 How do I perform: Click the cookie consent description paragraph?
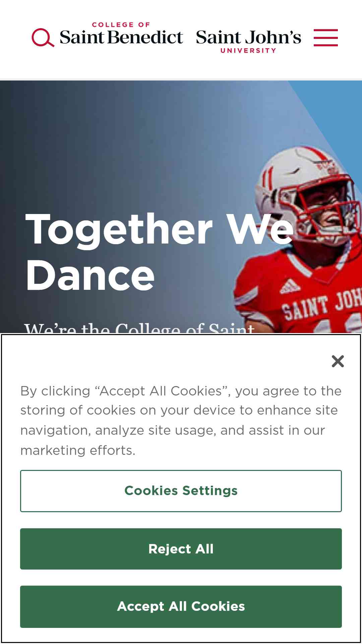click(x=181, y=421)
